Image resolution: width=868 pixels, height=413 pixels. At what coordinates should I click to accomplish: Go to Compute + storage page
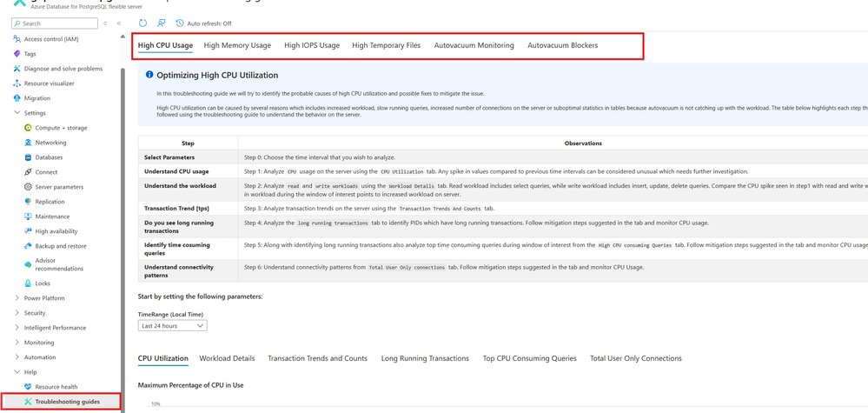(x=62, y=128)
